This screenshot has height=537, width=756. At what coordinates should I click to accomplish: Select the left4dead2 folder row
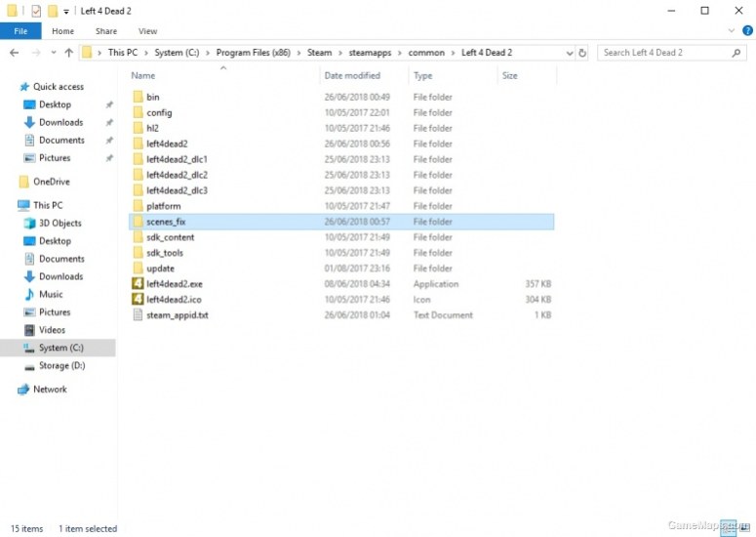pos(341,144)
